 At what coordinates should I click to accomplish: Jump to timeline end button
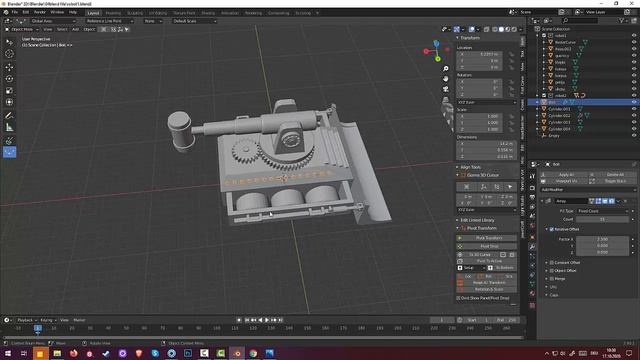coord(280,320)
